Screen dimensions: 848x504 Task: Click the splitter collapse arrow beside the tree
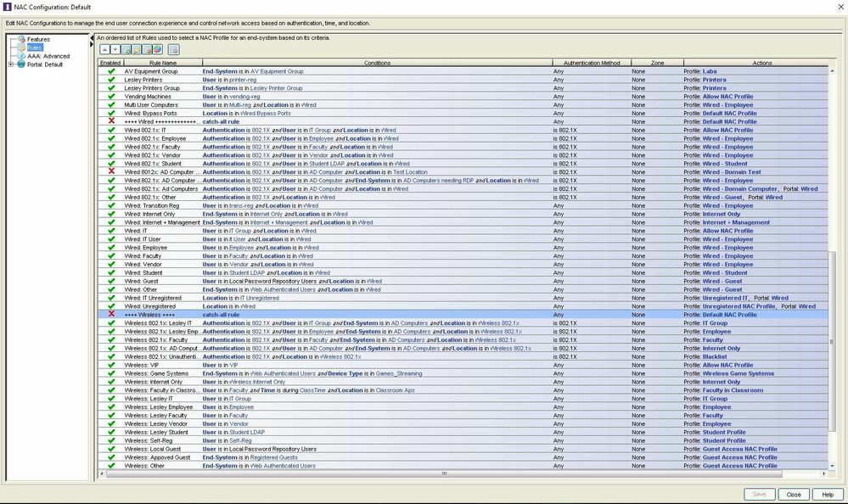93,38
